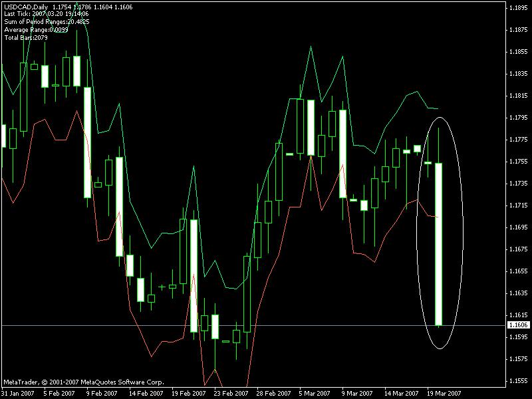This screenshot has height=399, width=532.
Task: Click the 31 Jan 2007 date label
Action: 19,393
